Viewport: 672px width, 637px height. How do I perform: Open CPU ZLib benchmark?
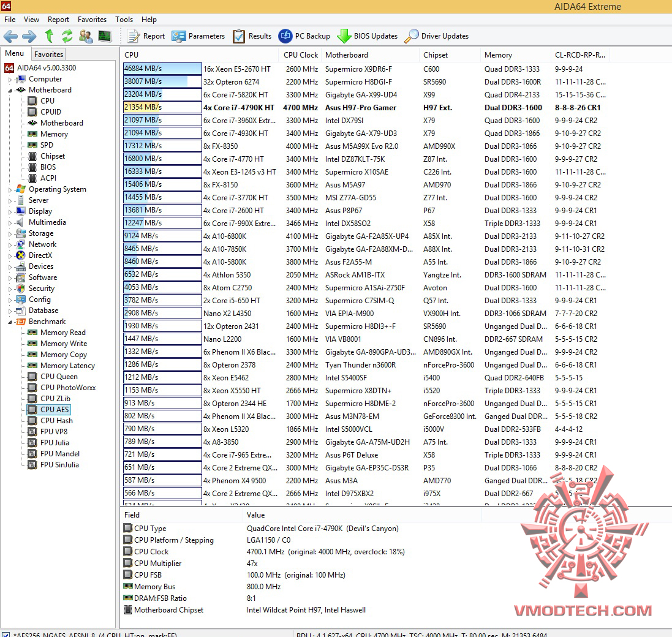[x=49, y=398]
